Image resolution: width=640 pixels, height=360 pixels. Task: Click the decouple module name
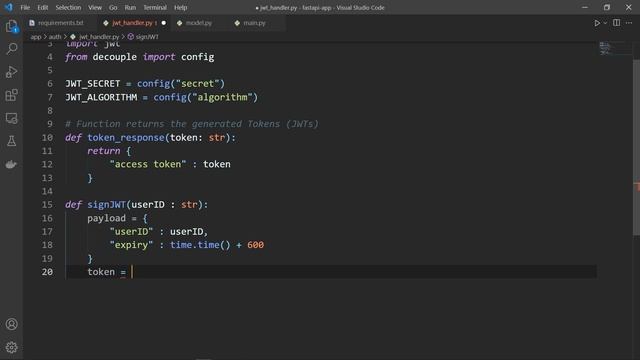[115, 57]
